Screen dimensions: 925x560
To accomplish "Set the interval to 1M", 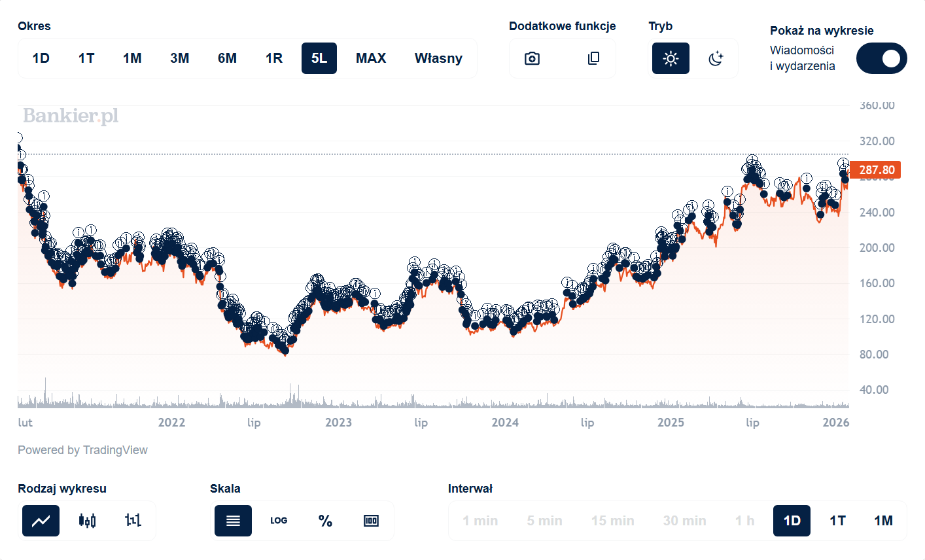I will (x=883, y=521).
